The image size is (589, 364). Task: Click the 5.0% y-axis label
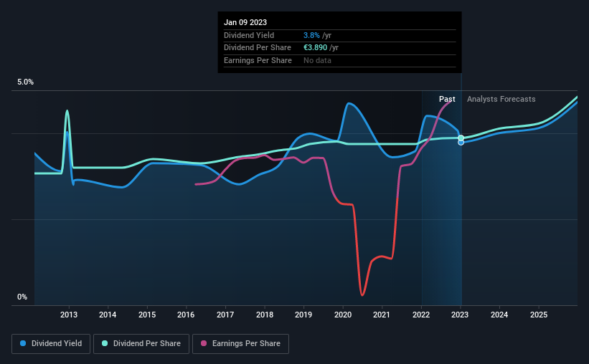[25, 82]
